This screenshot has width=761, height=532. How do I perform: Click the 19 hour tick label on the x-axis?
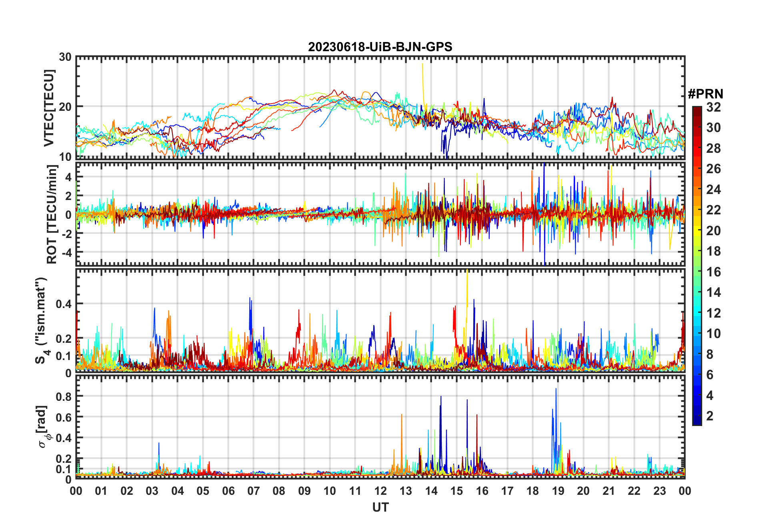tap(558, 491)
